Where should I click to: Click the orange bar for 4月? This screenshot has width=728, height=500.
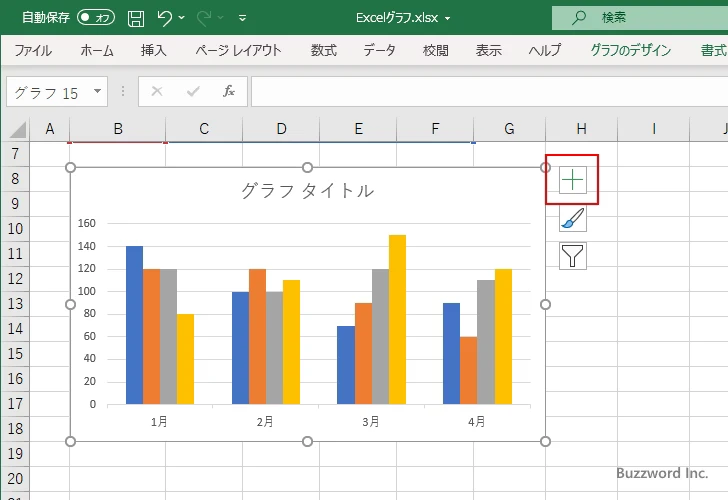point(468,370)
